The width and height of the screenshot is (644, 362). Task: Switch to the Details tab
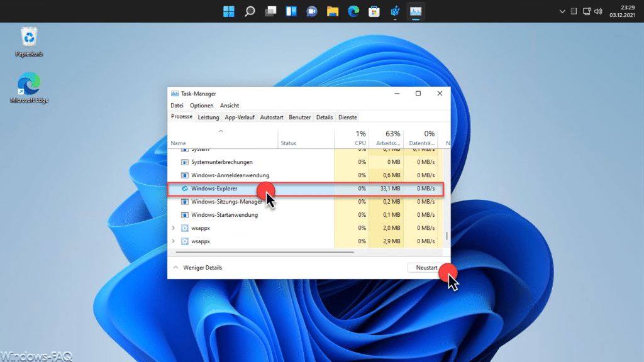coord(325,118)
